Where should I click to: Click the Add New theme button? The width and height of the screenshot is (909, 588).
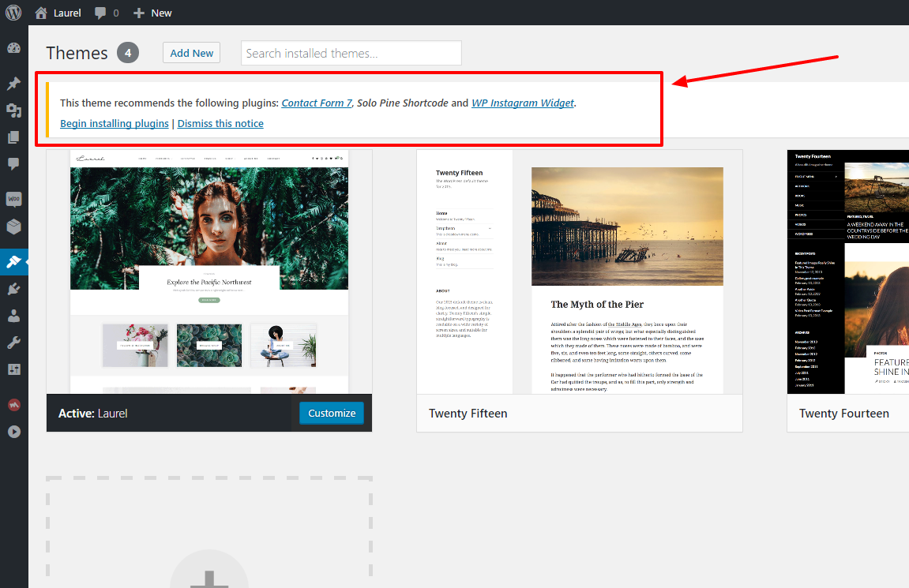191,53
